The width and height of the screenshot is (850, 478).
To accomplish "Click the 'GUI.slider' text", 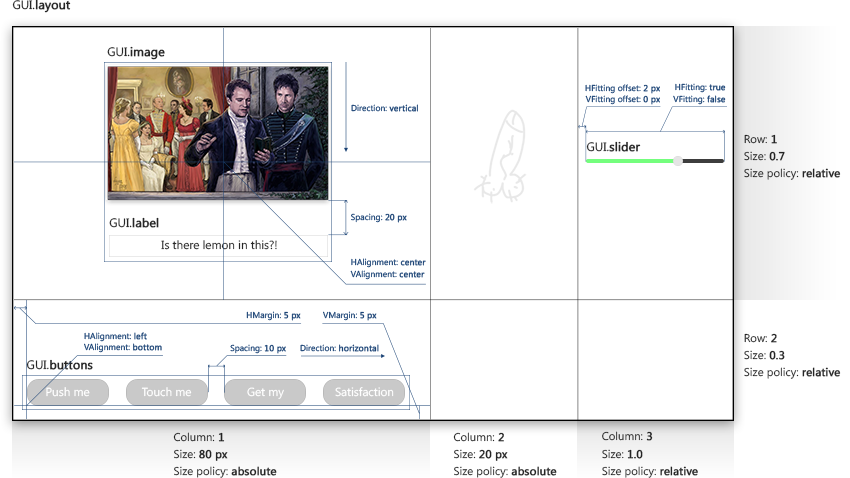I will click(613, 147).
